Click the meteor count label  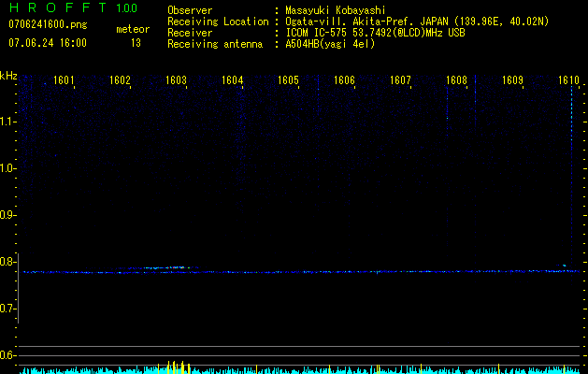point(133,29)
